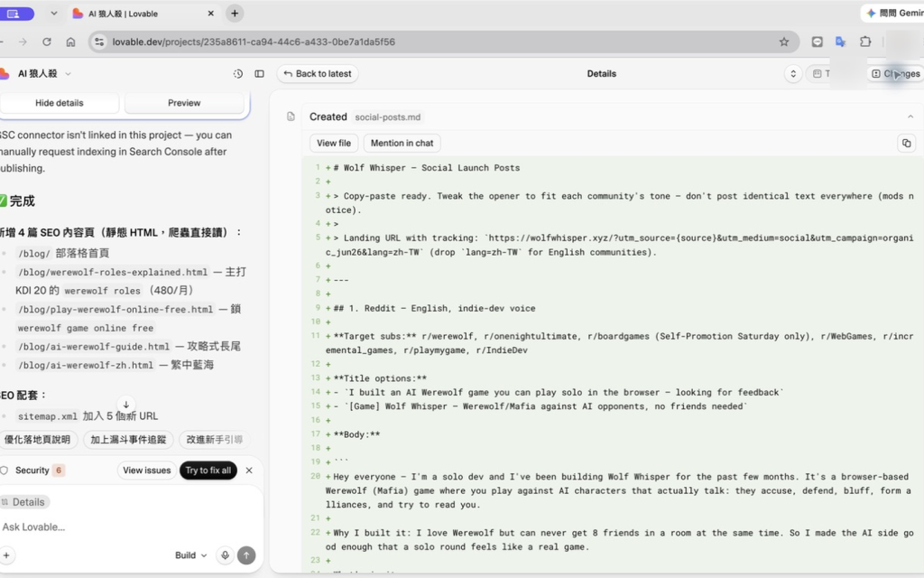Open the Build mode dropdown
Viewport: 924px width, 578px height.
pos(191,555)
